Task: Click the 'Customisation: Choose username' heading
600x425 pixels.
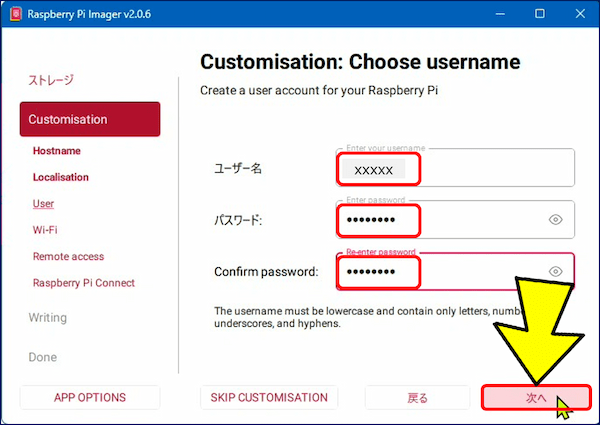Action: pos(360,62)
